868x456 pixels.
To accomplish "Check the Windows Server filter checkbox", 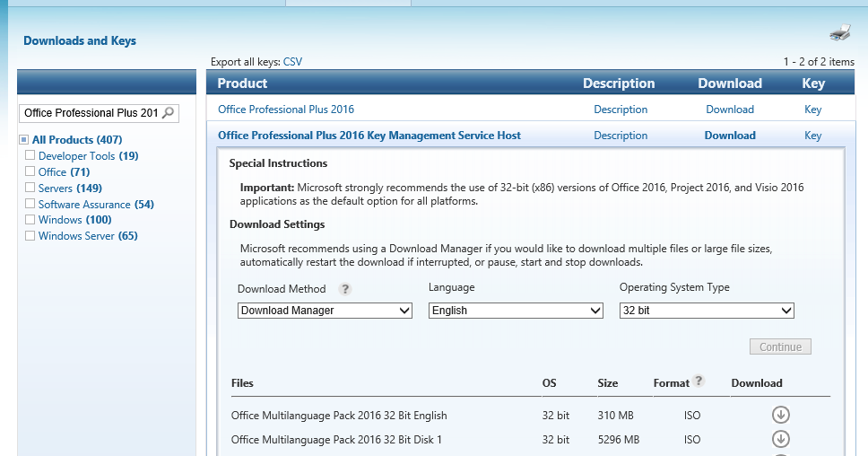I will pos(30,235).
